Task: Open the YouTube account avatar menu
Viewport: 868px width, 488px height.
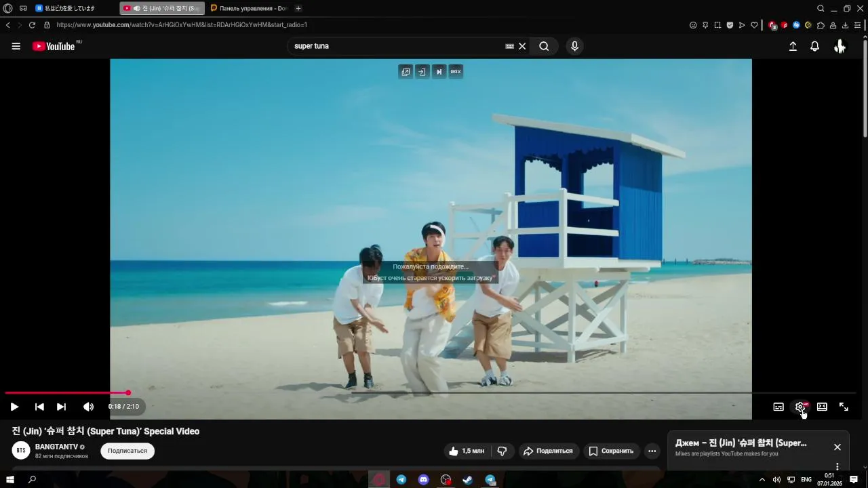Action: pyautogui.click(x=840, y=46)
